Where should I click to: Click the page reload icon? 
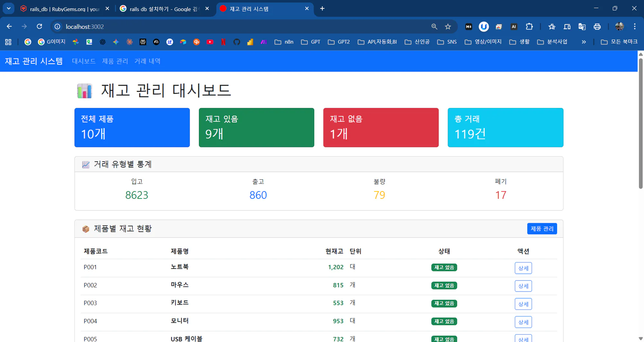tap(39, 26)
